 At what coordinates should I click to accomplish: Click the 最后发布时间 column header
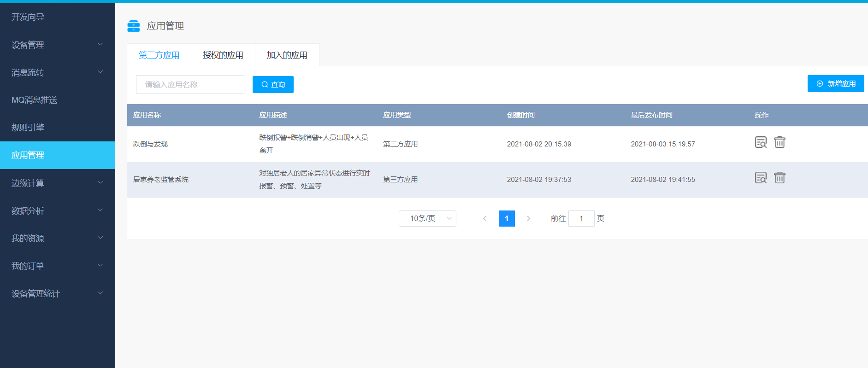pos(652,115)
